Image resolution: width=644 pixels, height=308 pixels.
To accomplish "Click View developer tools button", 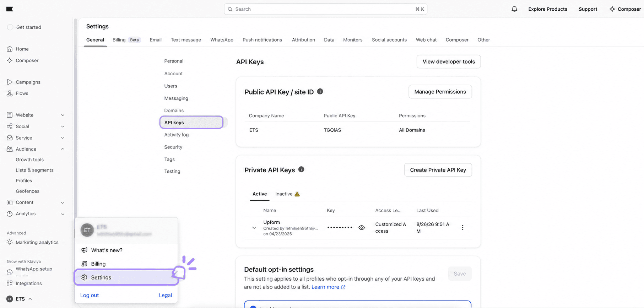I will (x=449, y=61).
